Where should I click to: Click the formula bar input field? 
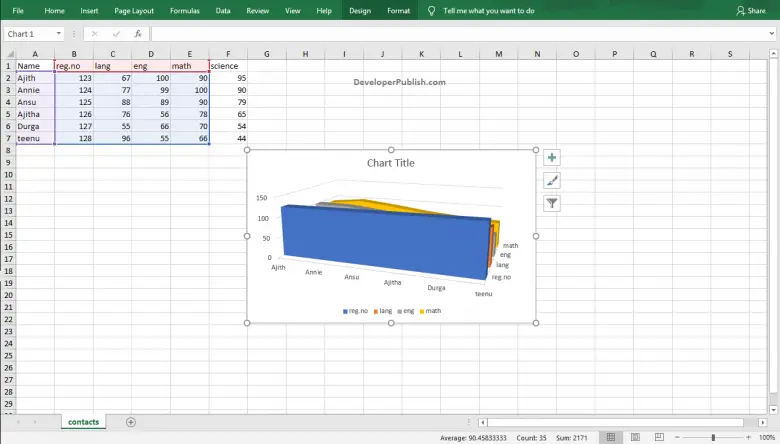460,34
